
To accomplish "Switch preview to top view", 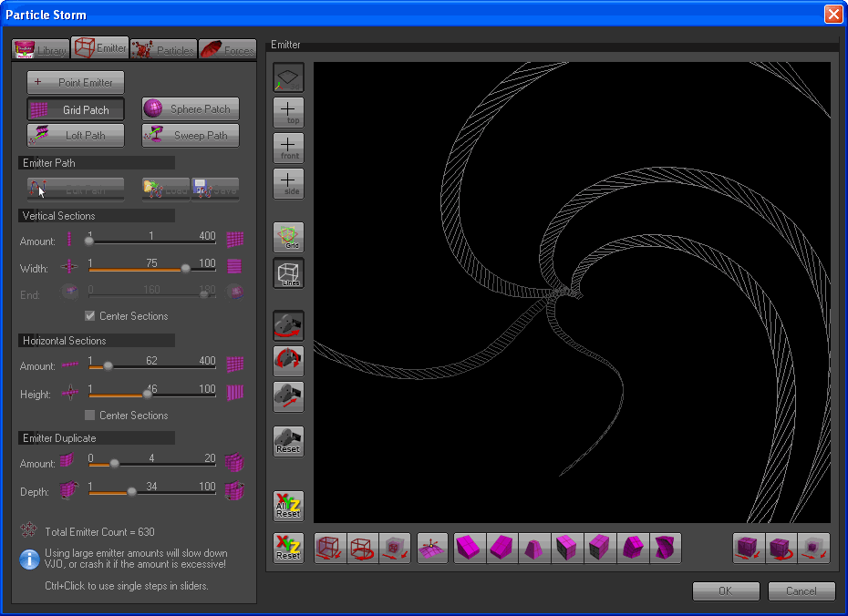I will pos(288,112).
